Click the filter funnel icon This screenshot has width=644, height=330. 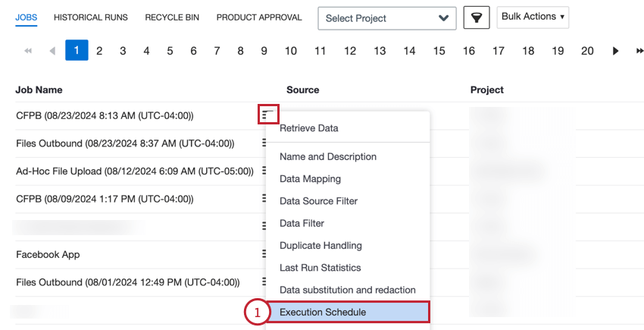coord(477,17)
